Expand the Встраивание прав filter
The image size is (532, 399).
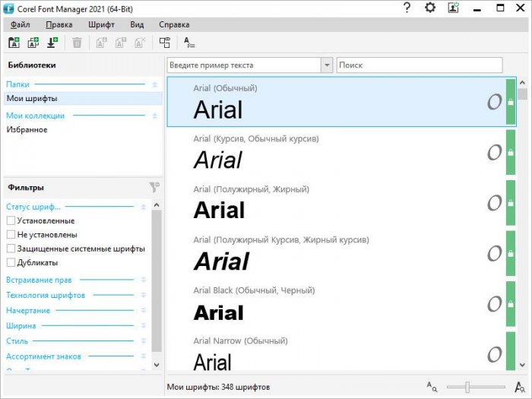[143, 280]
